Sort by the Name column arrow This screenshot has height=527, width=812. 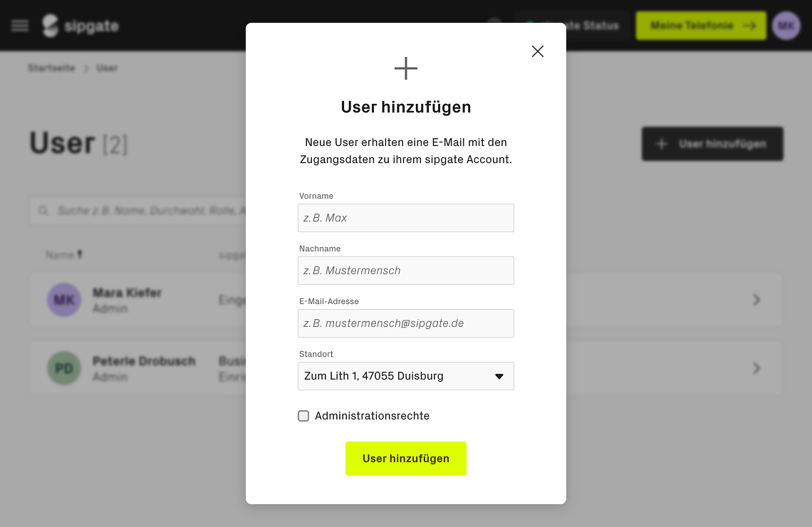tap(80, 254)
